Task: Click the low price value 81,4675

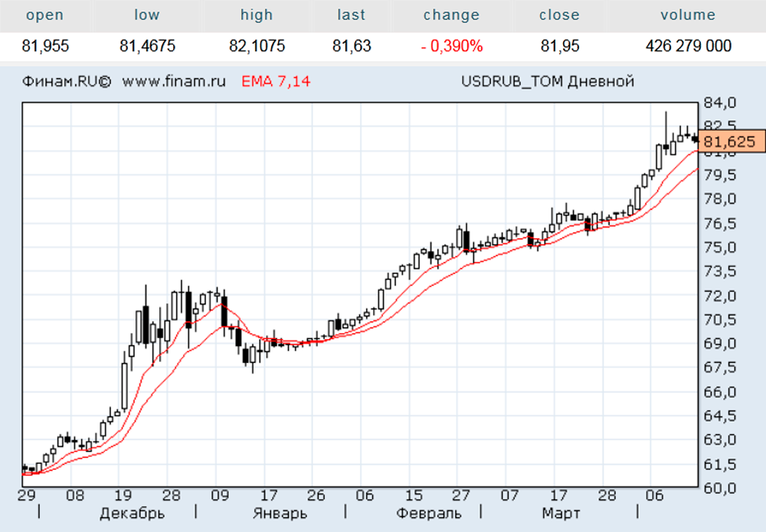Action: [x=147, y=47]
